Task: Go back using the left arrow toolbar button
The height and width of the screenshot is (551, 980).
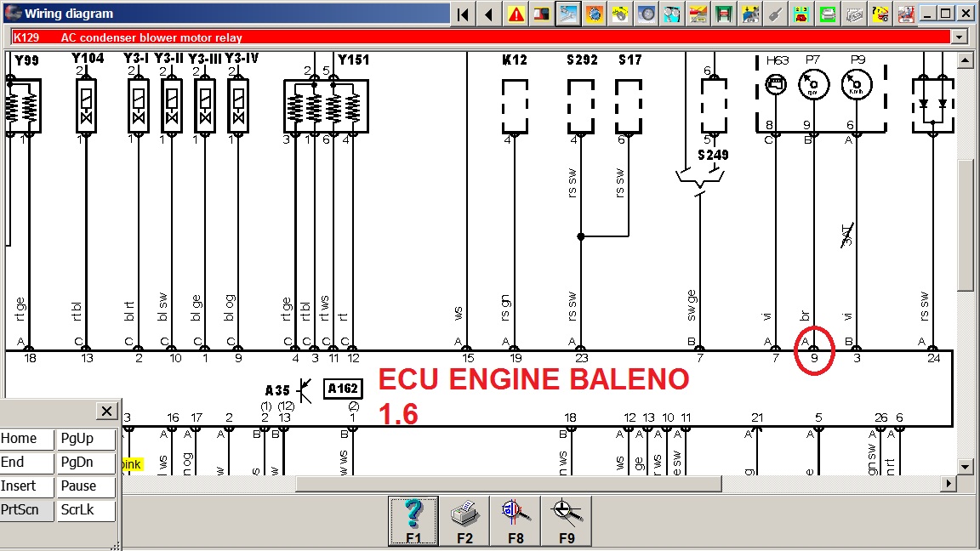Action: click(x=489, y=14)
